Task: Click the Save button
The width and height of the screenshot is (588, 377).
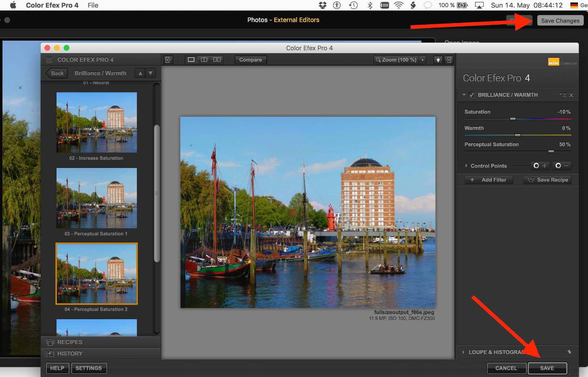Action: (547, 368)
